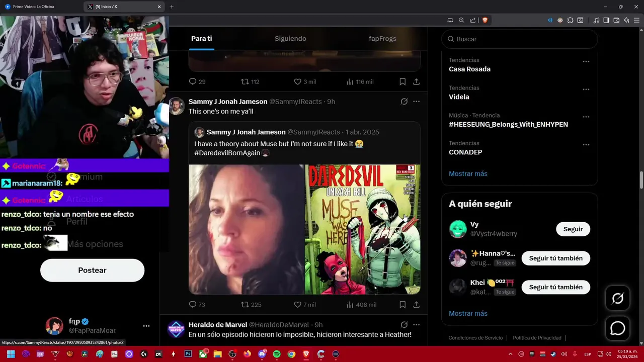Viewport: 644px width, 362px height.
Task: Follow back ✨Hanna with Seguir tú también
Action: [556, 258]
